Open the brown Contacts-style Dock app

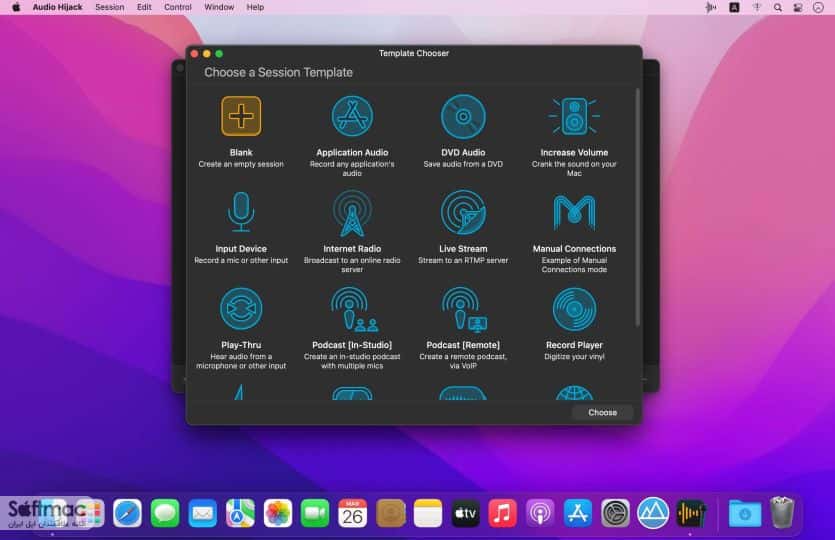pos(390,513)
